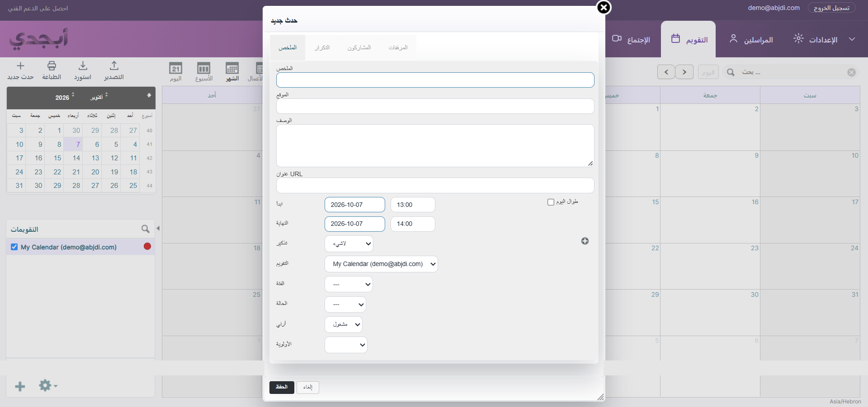Screen dimensions: 868x407
Task: Click the export (التصدير) upload icon
Action: (114, 66)
